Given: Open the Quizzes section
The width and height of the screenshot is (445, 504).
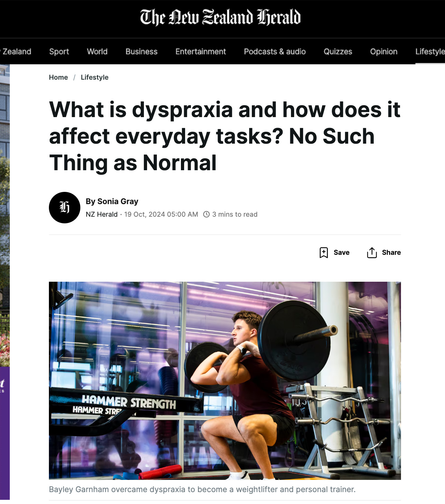Looking at the screenshot, I should tap(338, 51).
